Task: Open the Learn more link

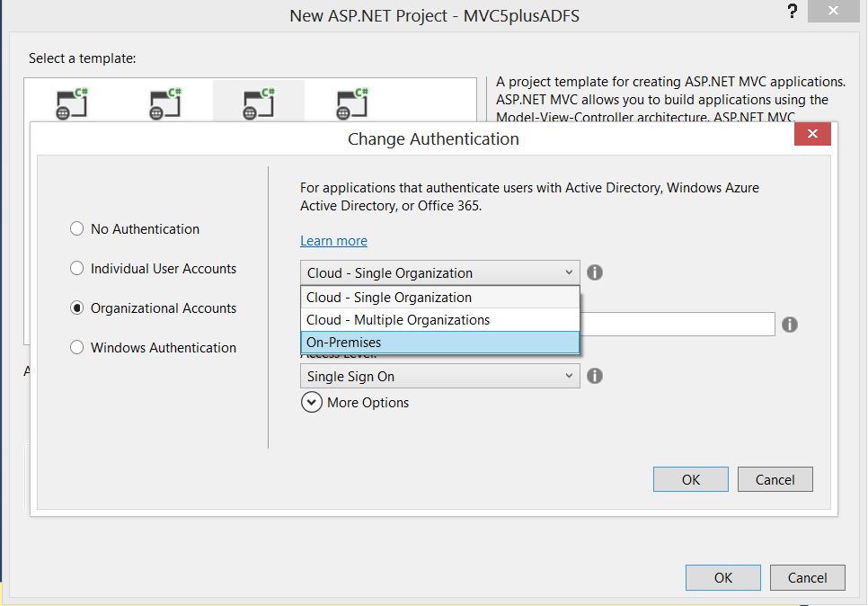Action: tap(333, 241)
